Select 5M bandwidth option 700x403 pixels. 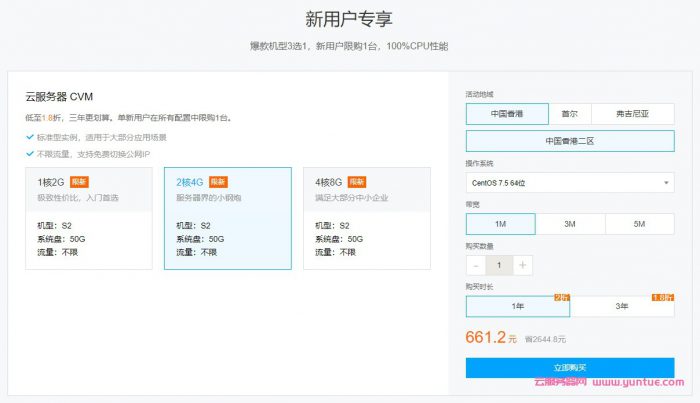pos(638,224)
